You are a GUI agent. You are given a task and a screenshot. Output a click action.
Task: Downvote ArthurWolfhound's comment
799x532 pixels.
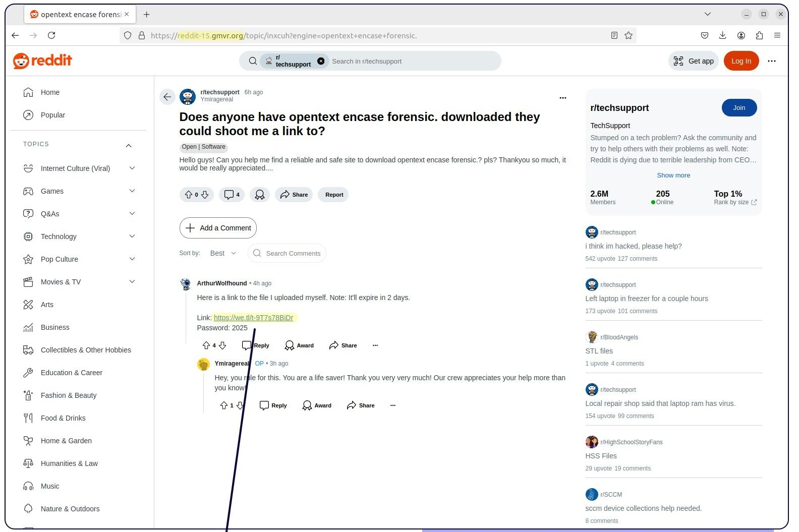(x=222, y=345)
